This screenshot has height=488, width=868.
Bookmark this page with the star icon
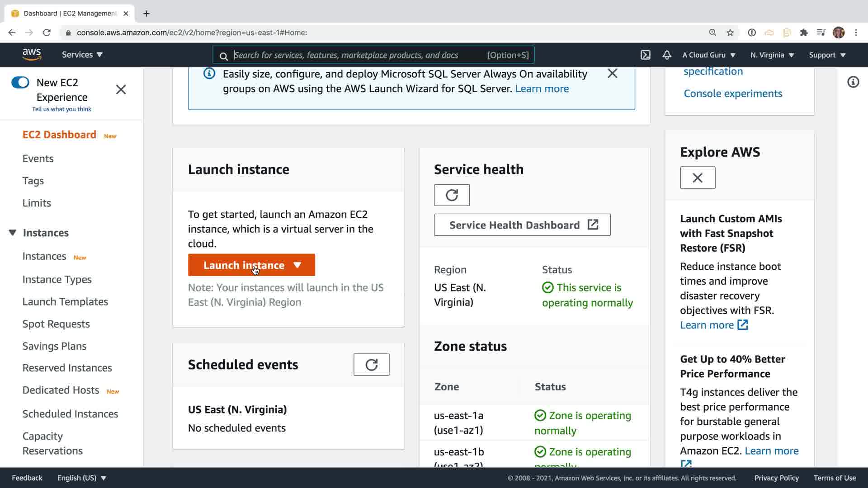(730, 33)
